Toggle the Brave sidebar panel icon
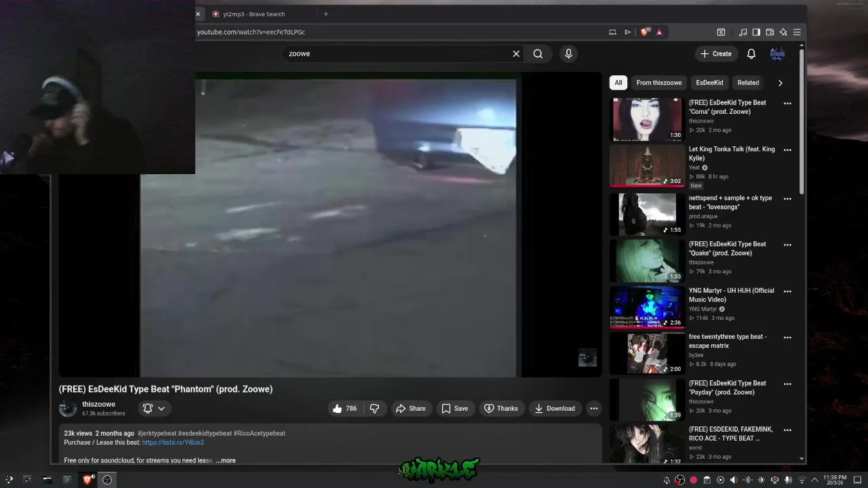 [756, 32]
